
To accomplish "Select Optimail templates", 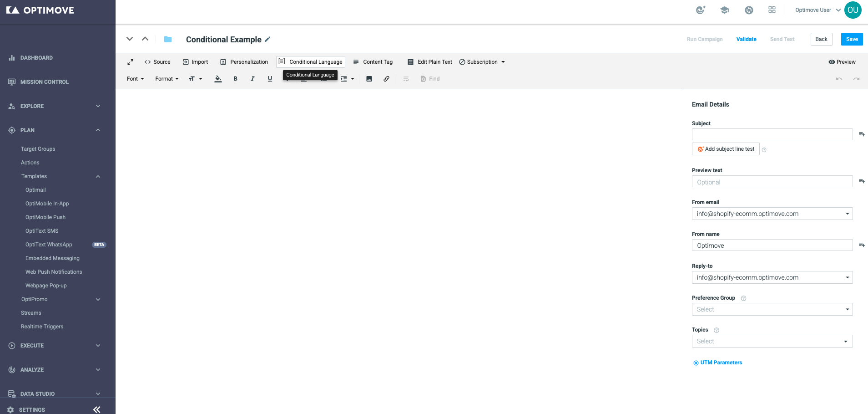I will click(x=35, y=190).
